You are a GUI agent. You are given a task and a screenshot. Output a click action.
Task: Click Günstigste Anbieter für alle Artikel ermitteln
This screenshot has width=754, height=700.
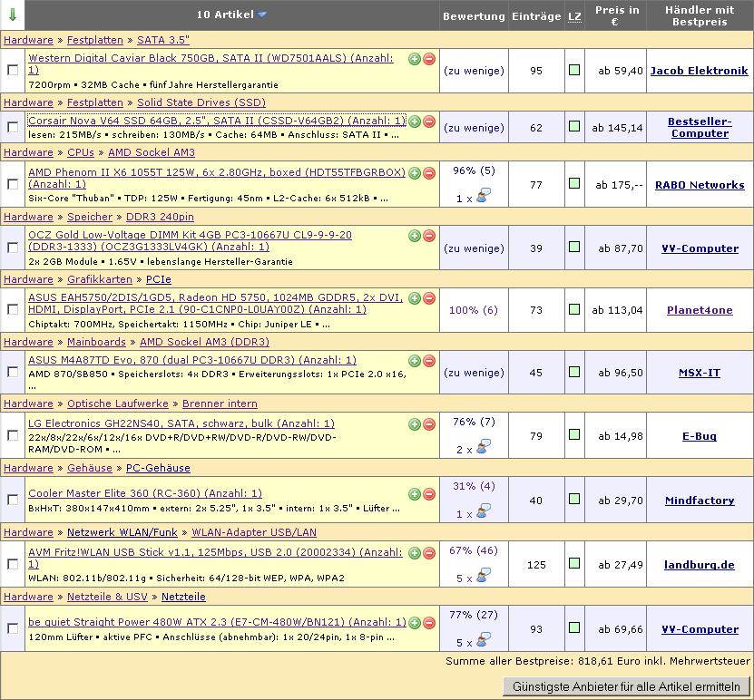tap(626, 686)
